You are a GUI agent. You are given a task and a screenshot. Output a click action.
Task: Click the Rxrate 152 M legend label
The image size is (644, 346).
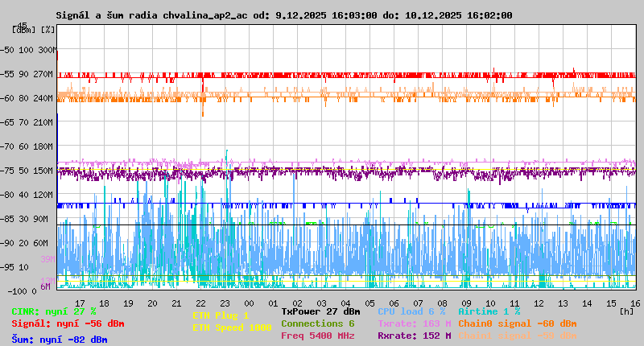pyautogui.click(x=414, y=336)
